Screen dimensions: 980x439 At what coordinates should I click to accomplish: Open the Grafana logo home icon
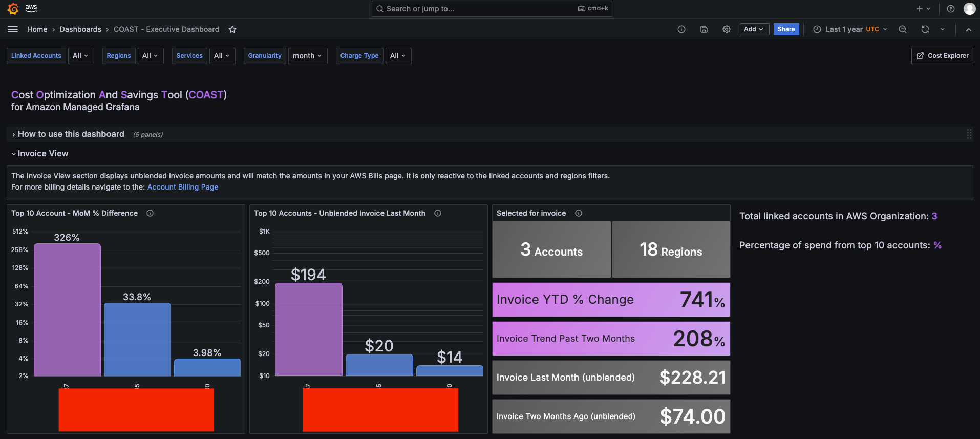coord(13,9)
